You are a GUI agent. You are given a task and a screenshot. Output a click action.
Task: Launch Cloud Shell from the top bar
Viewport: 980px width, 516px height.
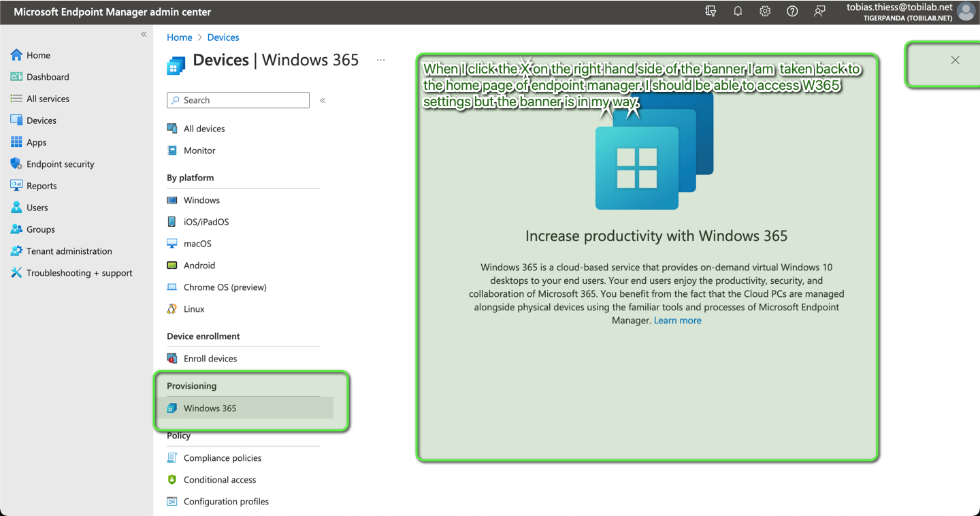[x=710, y=12]
